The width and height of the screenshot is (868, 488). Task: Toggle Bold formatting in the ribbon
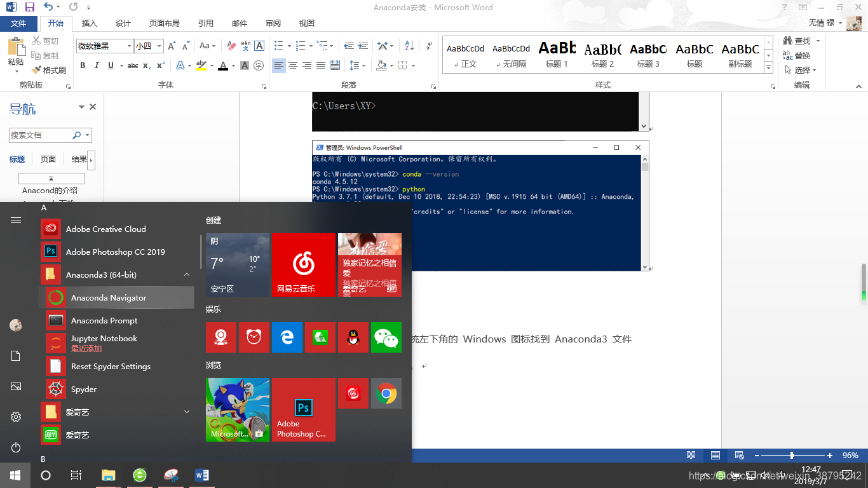(x=83, y=65)
